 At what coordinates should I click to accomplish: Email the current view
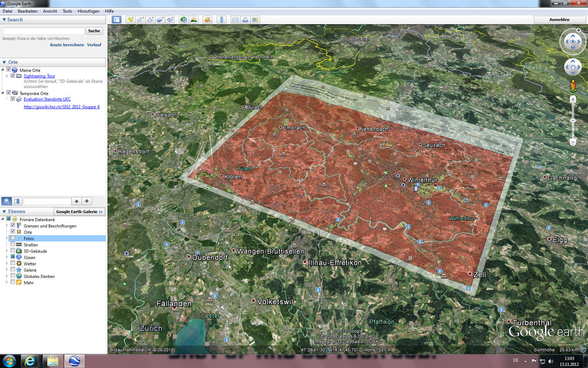(x=235, y=20)
